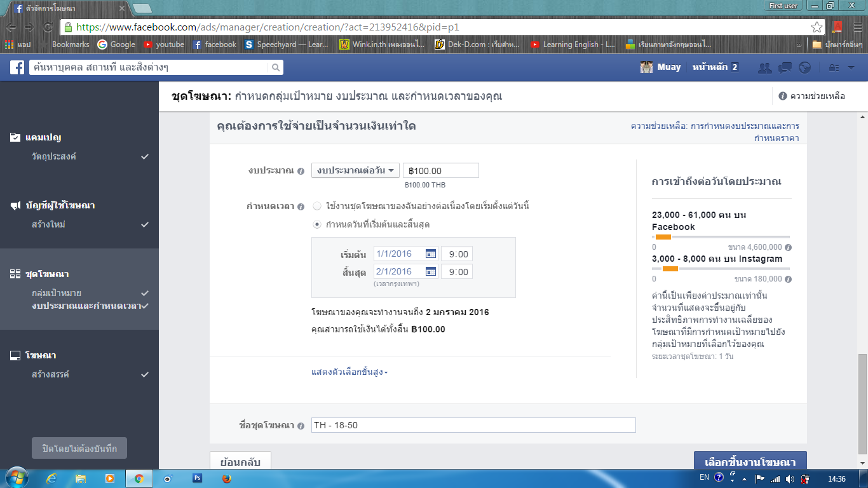Click the volume speaker icon in system tray
868x488 pixels.
(790, 478)
